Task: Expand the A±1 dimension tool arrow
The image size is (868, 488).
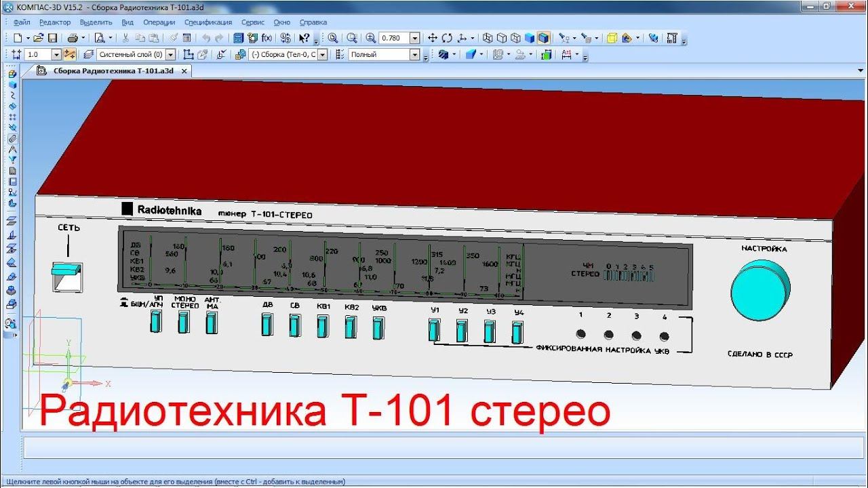Action: (x=577, y=55)
